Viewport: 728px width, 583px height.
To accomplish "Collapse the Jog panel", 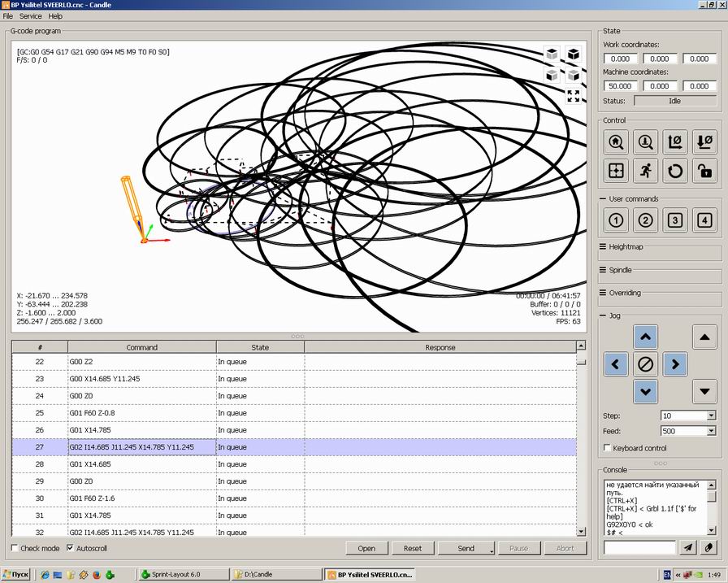I will [603, 315].
